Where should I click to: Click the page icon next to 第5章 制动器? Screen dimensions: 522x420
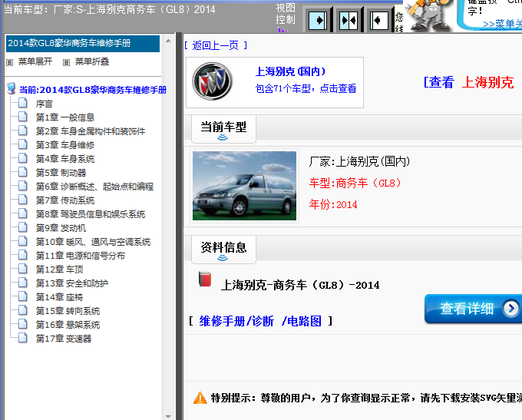[22, 172]
